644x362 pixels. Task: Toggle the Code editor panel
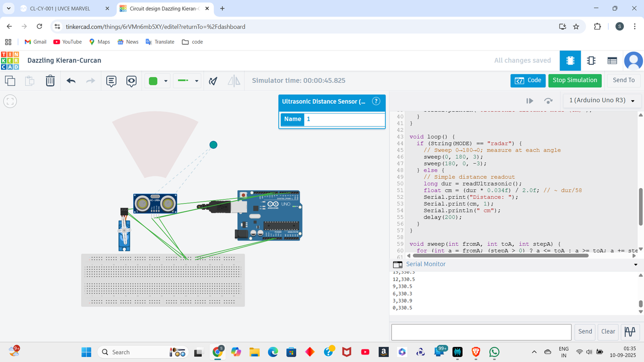528,80
